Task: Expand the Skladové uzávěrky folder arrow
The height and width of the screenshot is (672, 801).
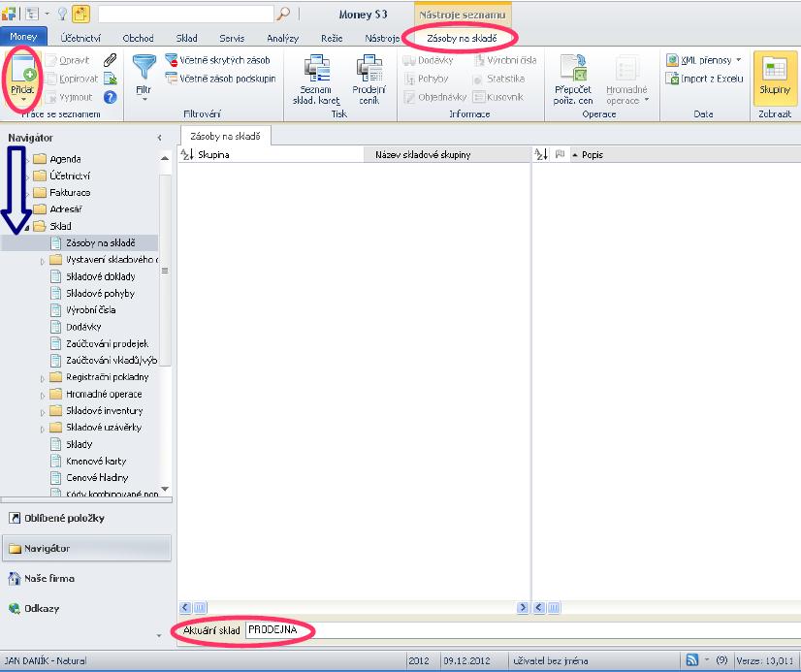Action: pyautogui.click(x=43, y=429)
